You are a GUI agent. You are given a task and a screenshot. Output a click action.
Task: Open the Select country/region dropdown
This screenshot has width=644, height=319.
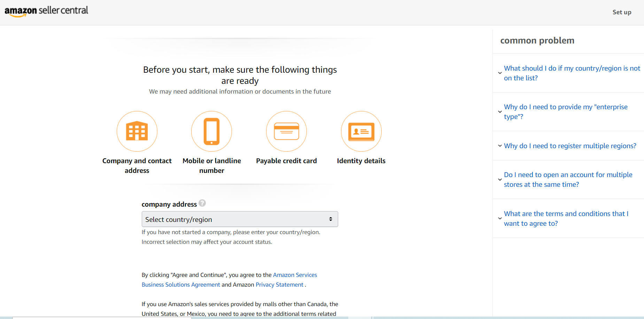[x=240, y=219]
